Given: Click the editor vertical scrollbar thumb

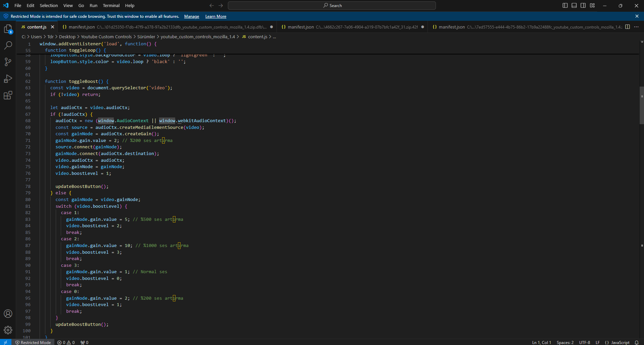Looking at the screenshot, I should pos(642,105).
